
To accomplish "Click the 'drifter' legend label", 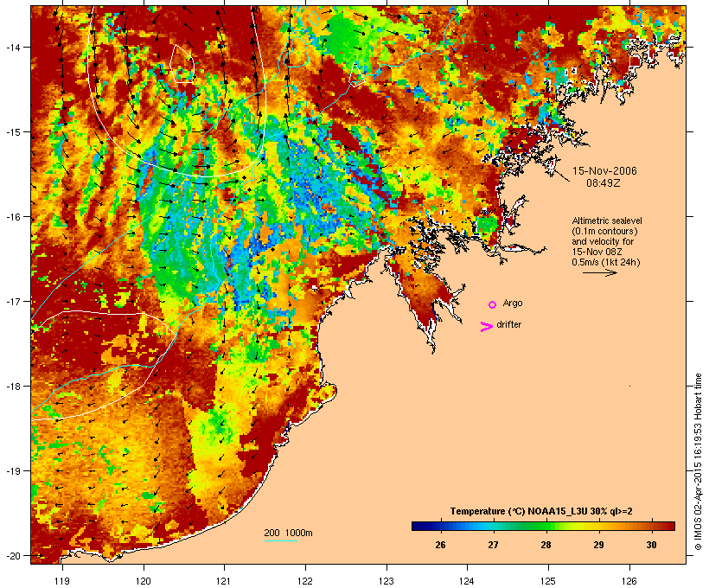I will pos(508,324).
